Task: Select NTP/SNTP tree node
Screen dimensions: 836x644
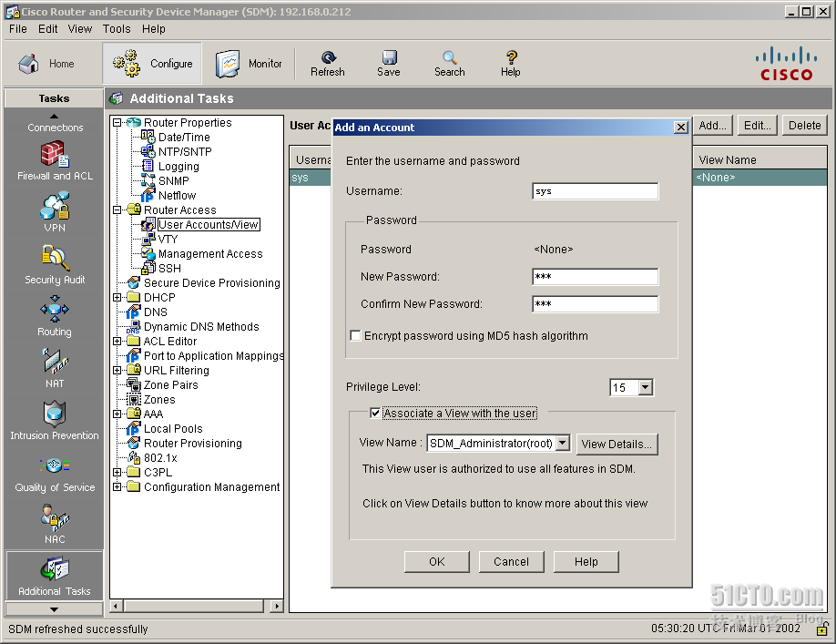Action: pos(185,151)
